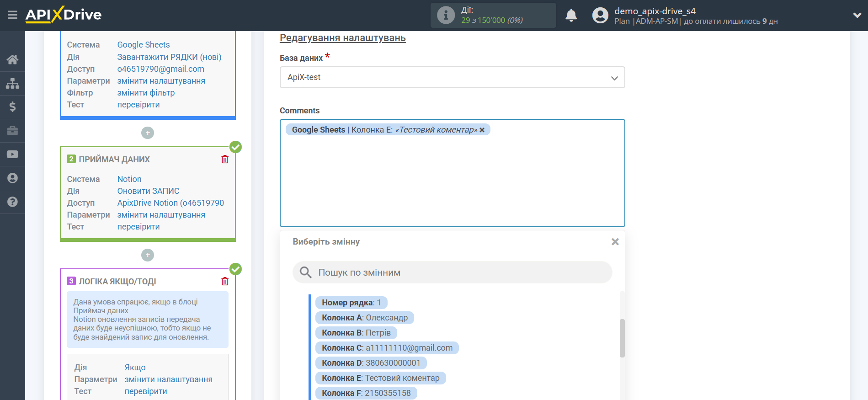The width and height of the screenshot is (868, 400).
Task: Open Оновити ЗАПИС action link
Action: tap(148, 191)
